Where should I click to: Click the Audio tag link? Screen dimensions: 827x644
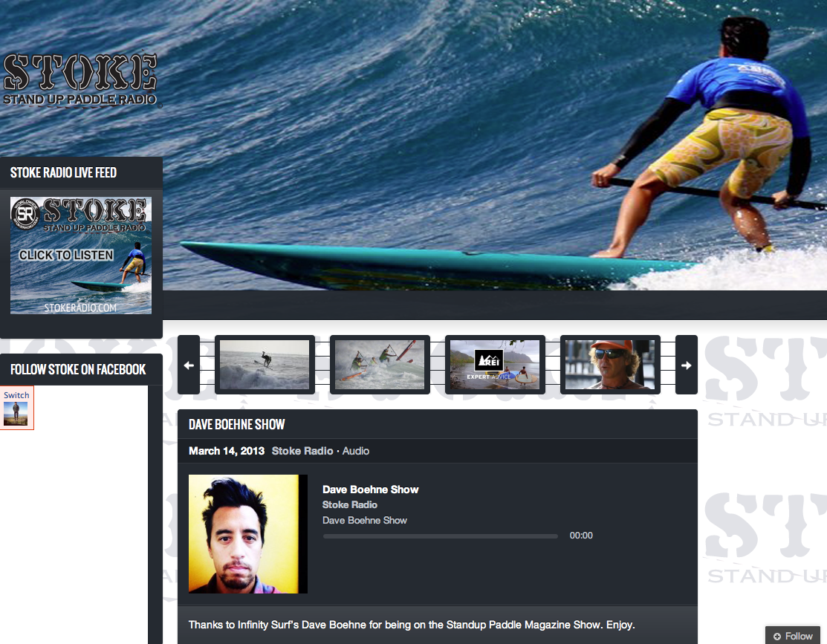coord(356,451)
